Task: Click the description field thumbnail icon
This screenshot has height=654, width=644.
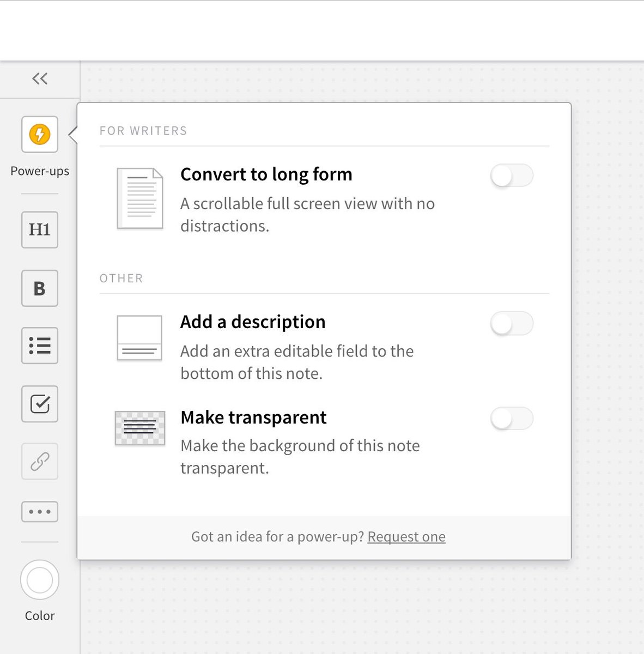Action: (x=139, y=338)
